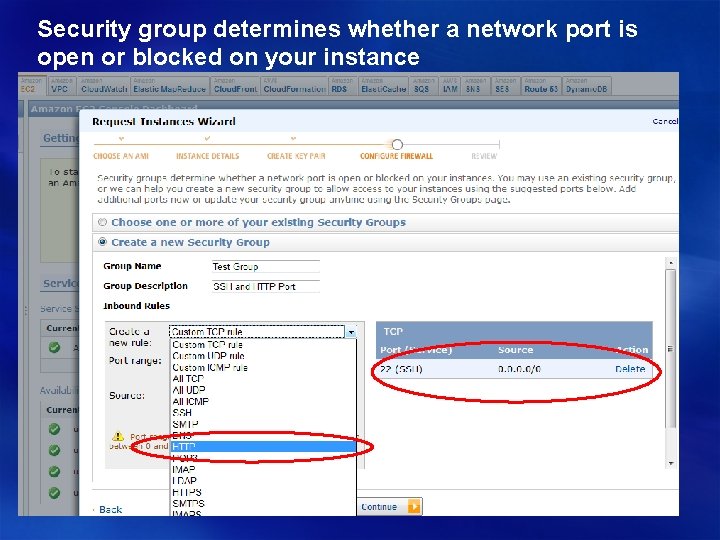Viewport: 720px width, 540px height.
Task: Go to Instance Details step
Action: click(x=208, y=156)
